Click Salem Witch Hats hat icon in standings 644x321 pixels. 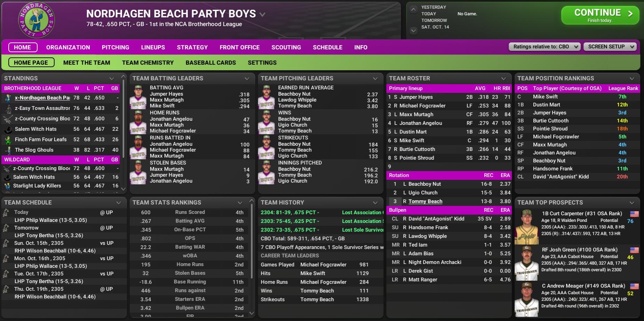[8, 129]
